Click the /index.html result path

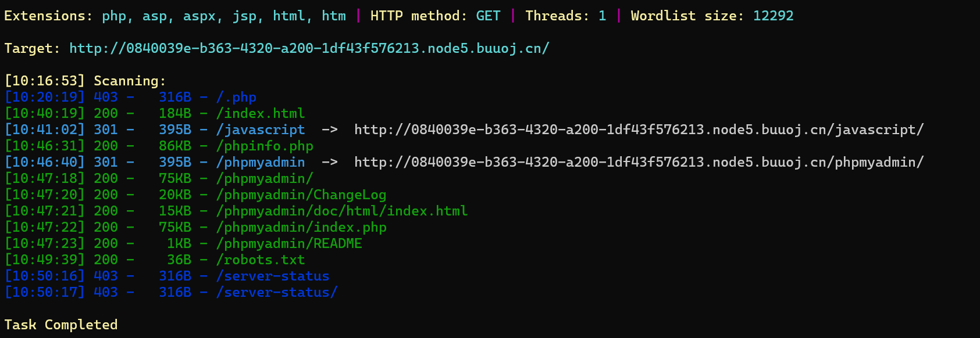[x=261, y=113]
